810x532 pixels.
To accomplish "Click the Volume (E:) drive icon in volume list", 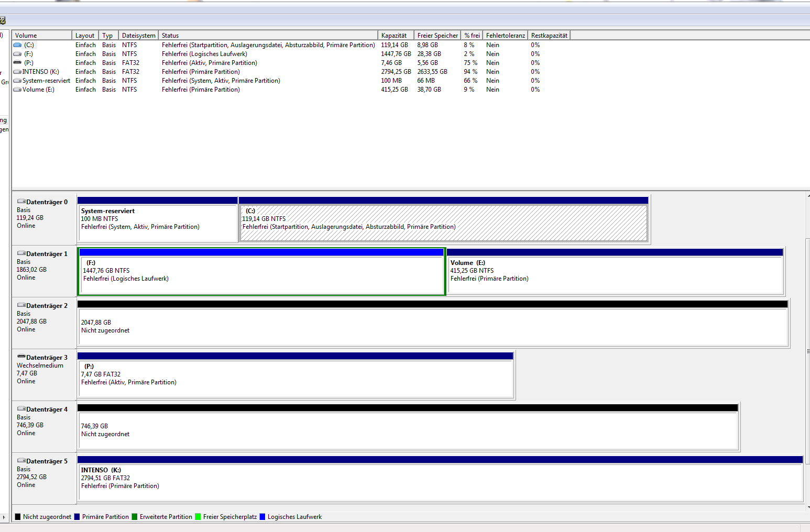I will click(17, 90).
